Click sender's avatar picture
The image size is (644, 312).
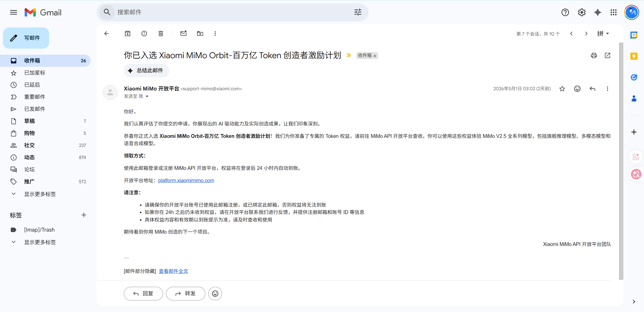(110, 92)
